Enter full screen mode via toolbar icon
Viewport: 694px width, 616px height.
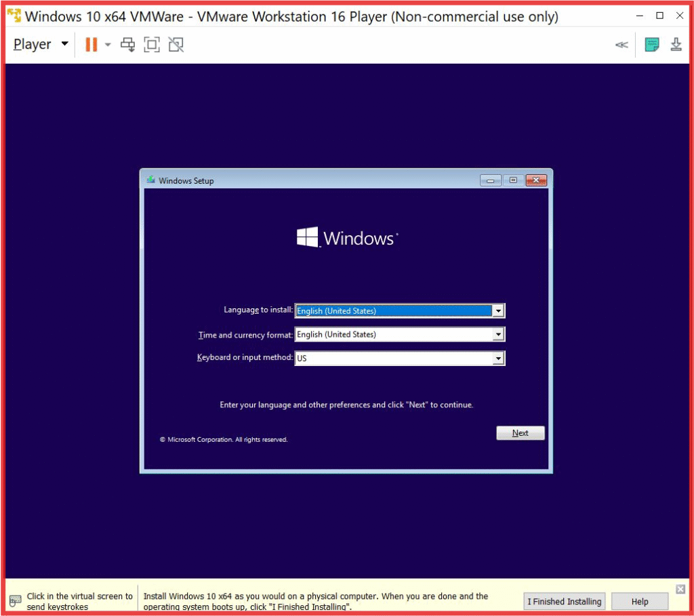click(x=152, y=45)
